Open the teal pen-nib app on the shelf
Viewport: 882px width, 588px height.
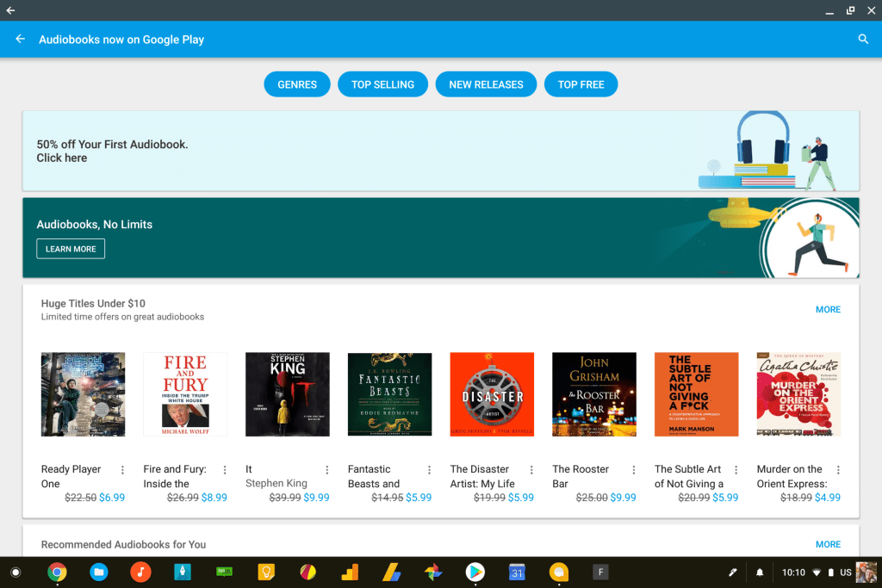pos(183,573)
